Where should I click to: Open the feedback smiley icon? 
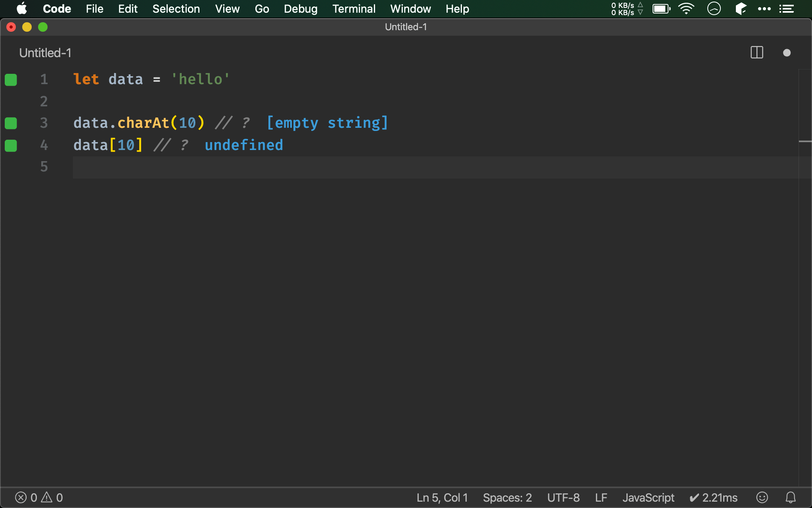(x=762, y=497)
